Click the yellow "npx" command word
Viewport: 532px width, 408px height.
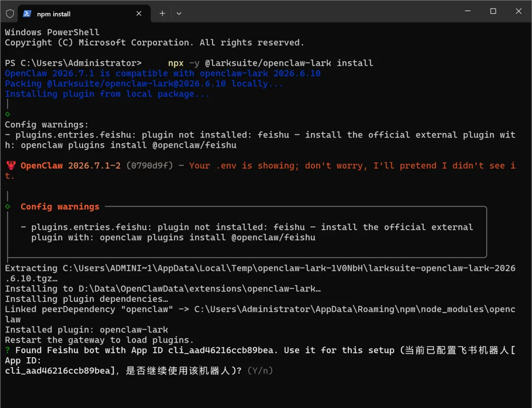coord(176,63)
